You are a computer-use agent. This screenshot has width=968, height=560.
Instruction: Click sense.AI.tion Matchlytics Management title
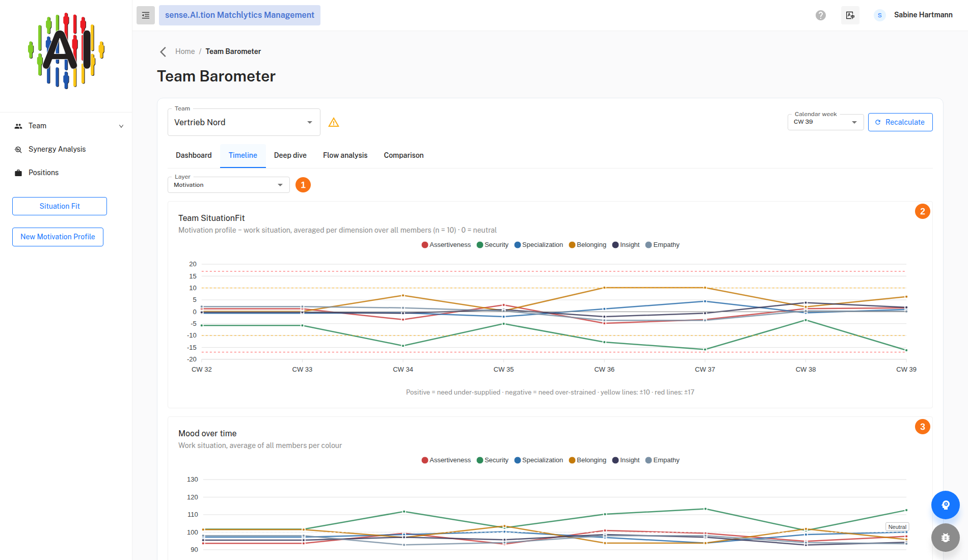[239, 15]
